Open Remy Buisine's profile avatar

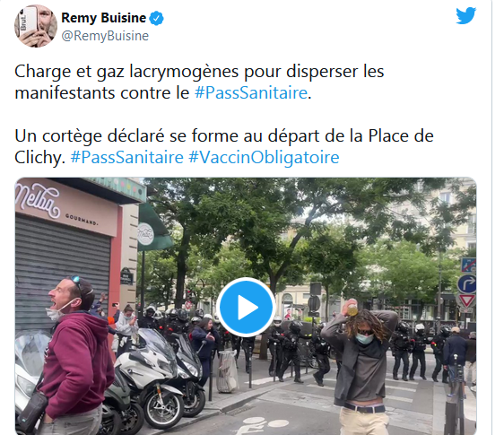click(36, 26)
